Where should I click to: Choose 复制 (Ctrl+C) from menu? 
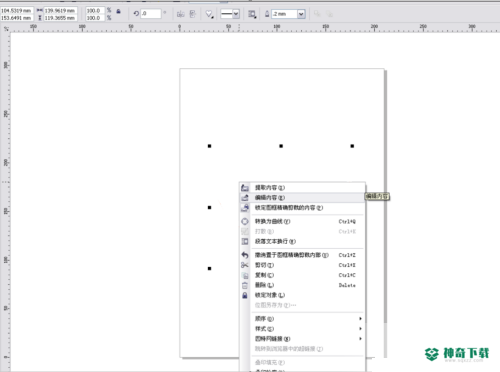302,275
